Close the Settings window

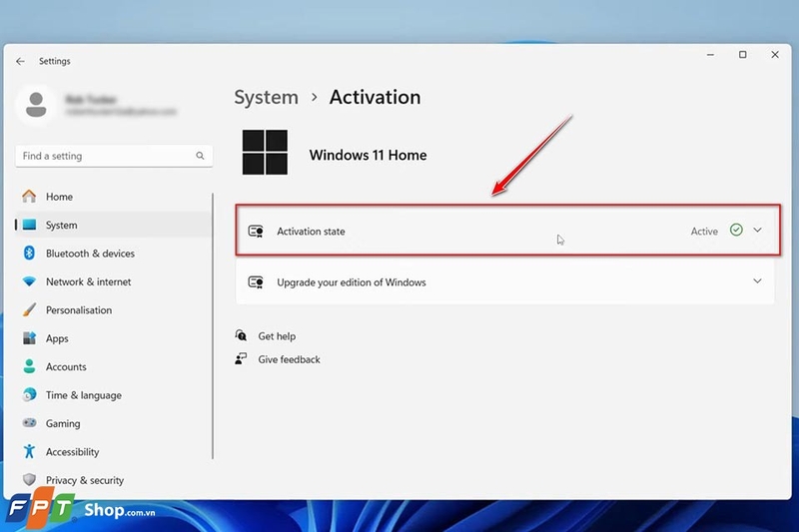pyautogui.click(x=775, y=55)
